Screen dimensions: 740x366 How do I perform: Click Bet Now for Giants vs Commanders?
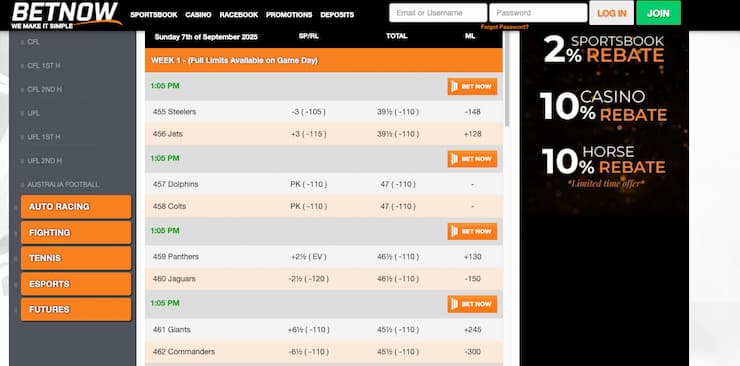[x=472, y=304]
